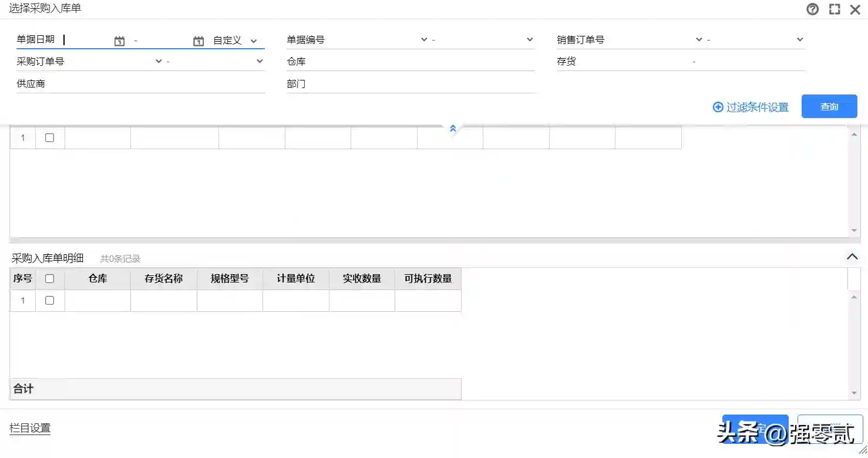Collapse filter panel with double chevron
This screenshot has height=458, width=868.
click(453, 128)
